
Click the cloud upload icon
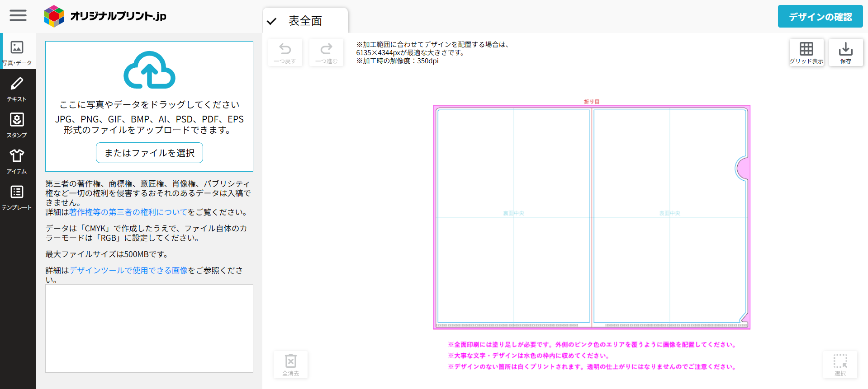pyautogui.click(x=149, y=70)
